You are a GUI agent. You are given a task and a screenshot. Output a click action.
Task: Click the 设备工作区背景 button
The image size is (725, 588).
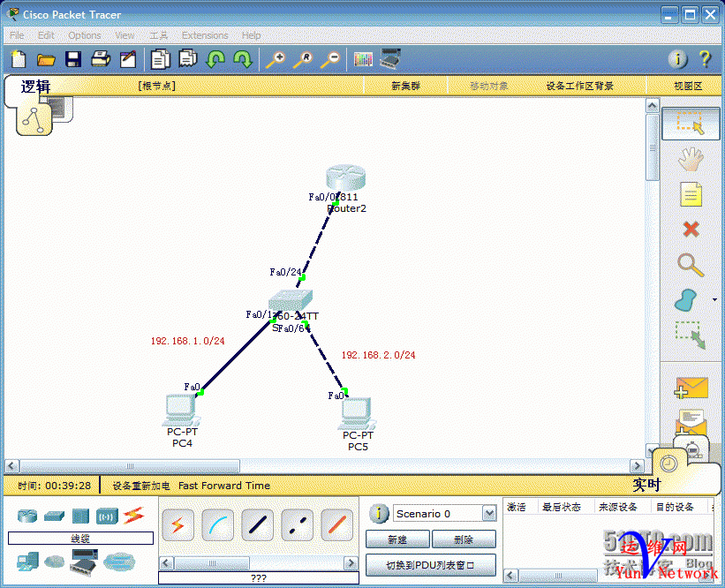point(580,86)
